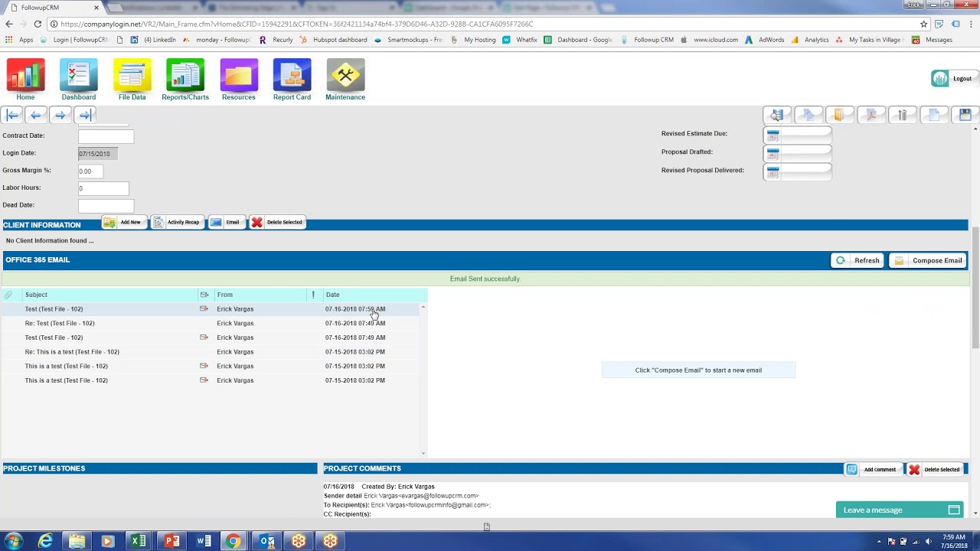
Task: Go to next record arrow
Action: (60, 115)
